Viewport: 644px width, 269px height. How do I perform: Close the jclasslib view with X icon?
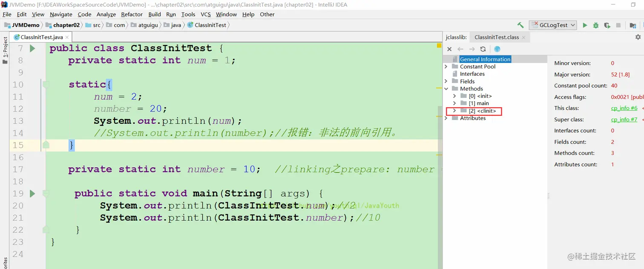pyautogui.click(x=449, y=49)
